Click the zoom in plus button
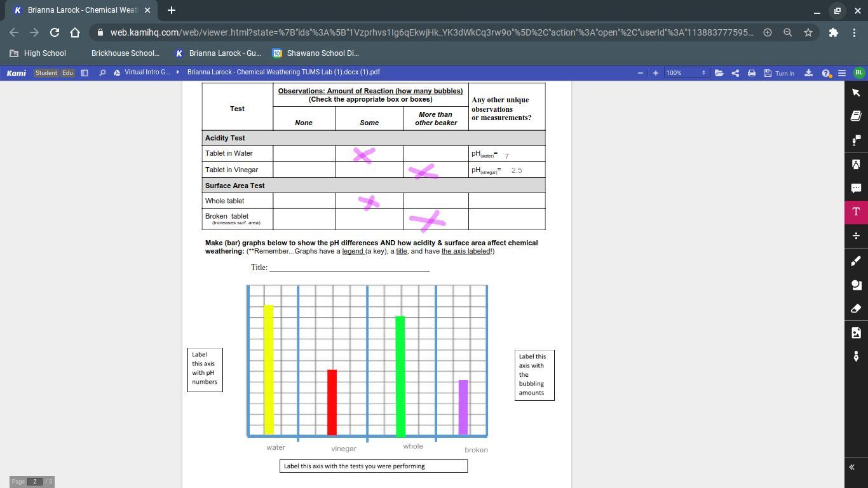The width and height of the screenshot is (868, 488). tap(656, 73)
